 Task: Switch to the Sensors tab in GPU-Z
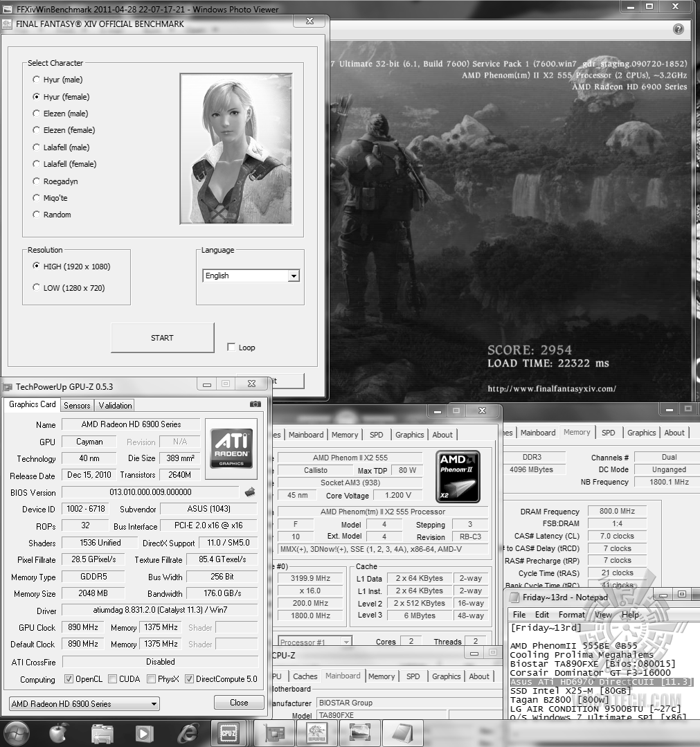click(x=77, y=405)
